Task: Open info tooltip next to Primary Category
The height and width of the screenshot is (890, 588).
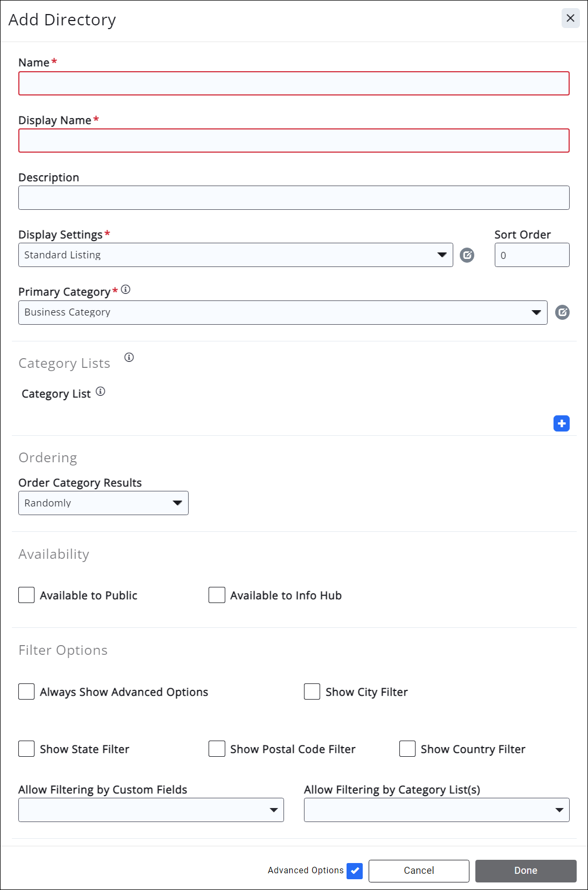Action: 126,289
